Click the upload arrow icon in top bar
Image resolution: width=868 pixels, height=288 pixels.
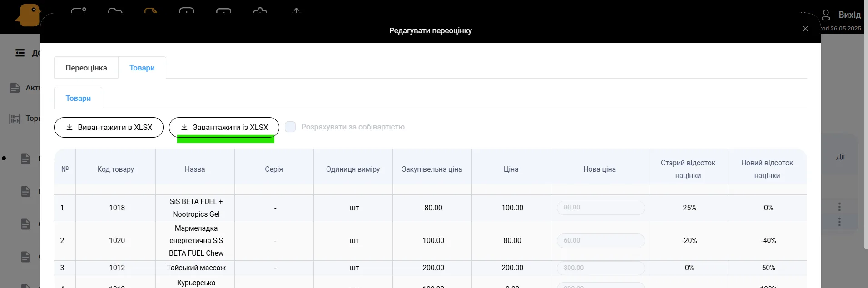click(x=296, y=10)
